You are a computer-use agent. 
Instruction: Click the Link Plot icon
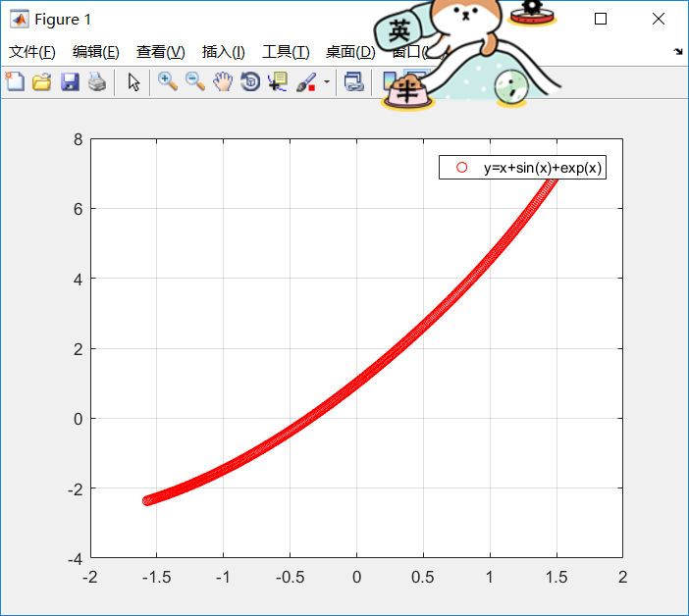point(353,82)
